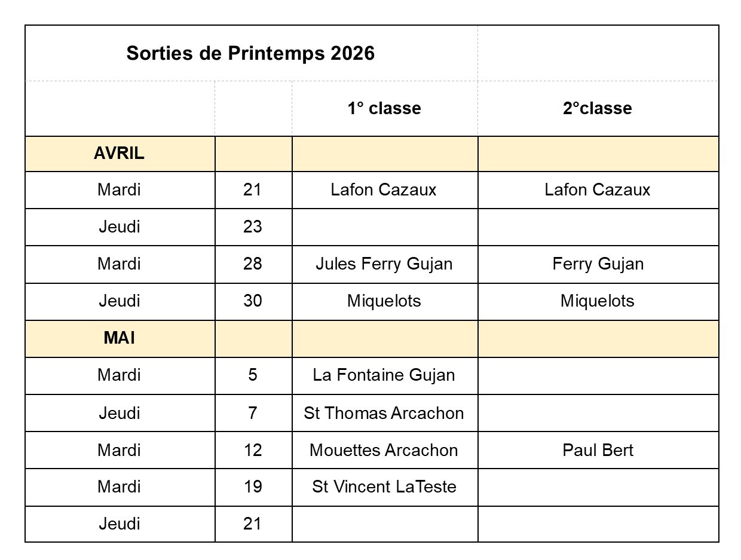Click Miquelots in the 1° classe column
Screen dimensions: 741x560
(384, 301)
